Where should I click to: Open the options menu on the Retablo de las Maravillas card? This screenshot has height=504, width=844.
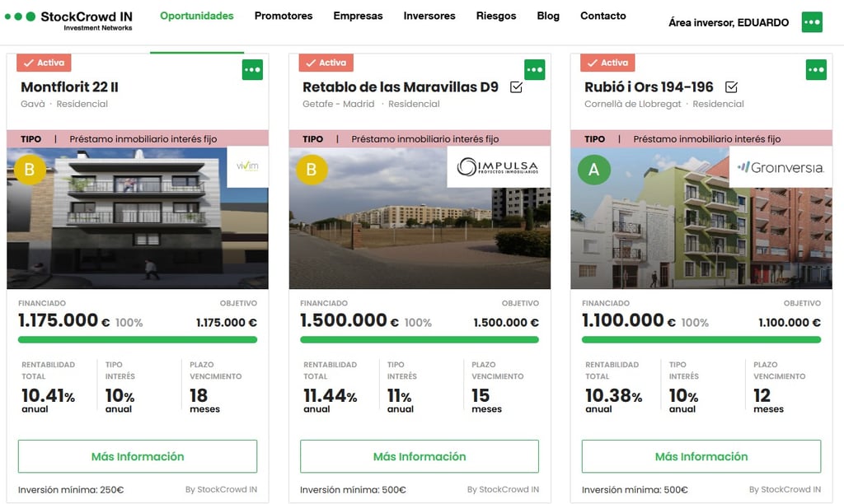tap(534, 69)
